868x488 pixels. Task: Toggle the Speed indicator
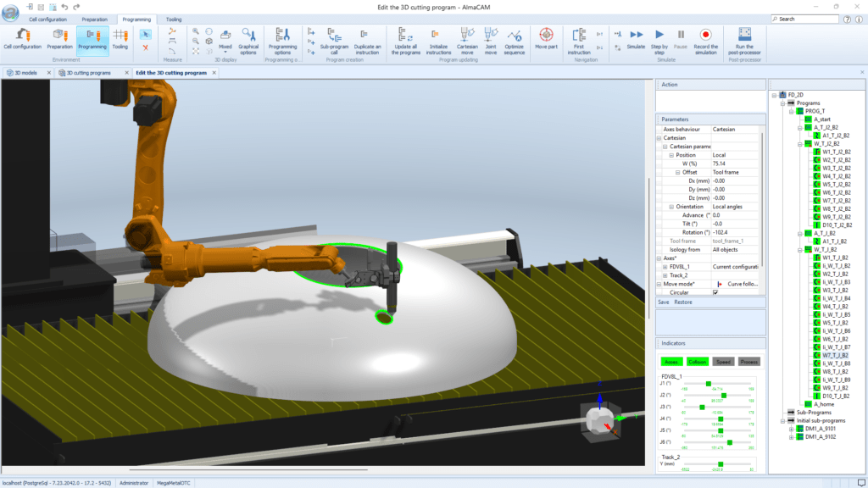pyautogui.click(x=723, y=362)
